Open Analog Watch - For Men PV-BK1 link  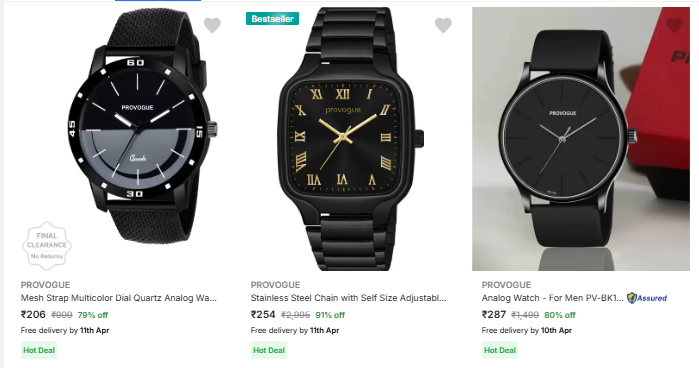tap(552, 298)
